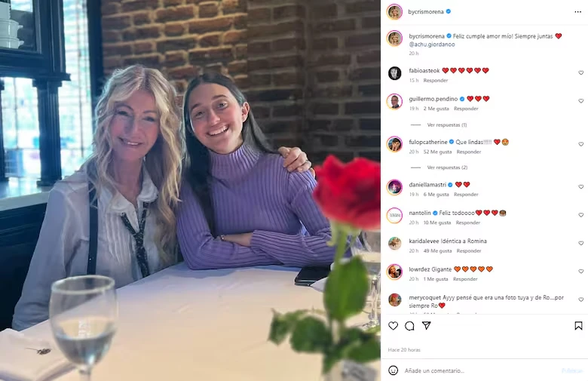Image resolution: width=588 pixels, height=381 pixels.
Task: Like fulopcatherine's comment heart
Action: (581, 144)
